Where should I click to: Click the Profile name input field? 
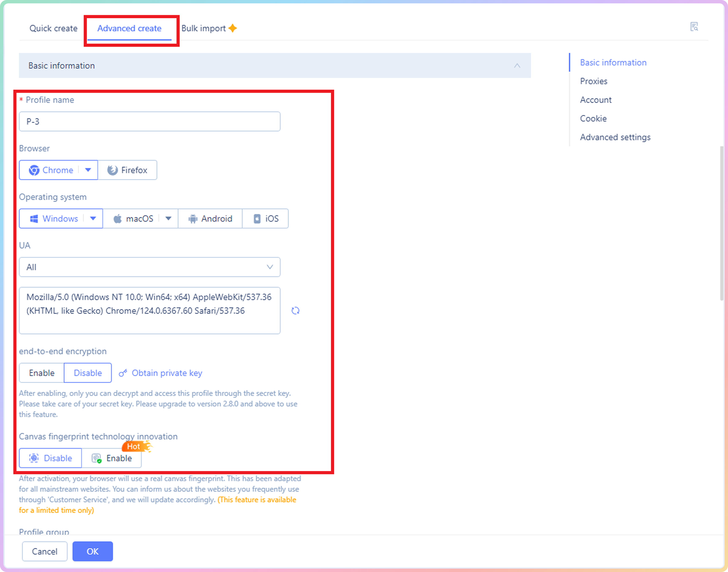tap(149, 121)
